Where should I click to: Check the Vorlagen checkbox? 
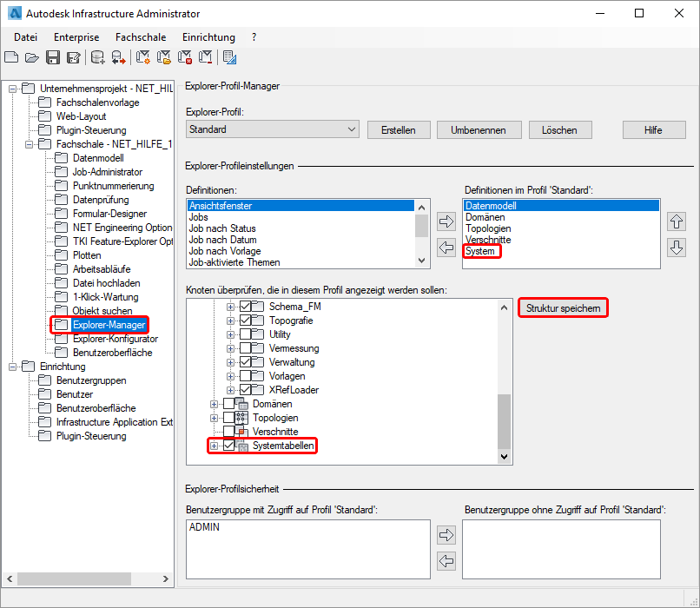pos(245,376)
